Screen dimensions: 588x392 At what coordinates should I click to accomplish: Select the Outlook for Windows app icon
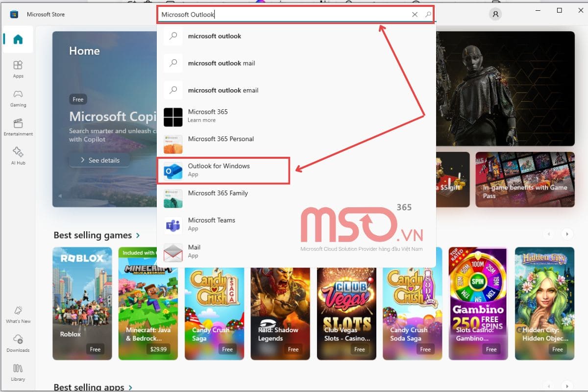click(173, 171)
